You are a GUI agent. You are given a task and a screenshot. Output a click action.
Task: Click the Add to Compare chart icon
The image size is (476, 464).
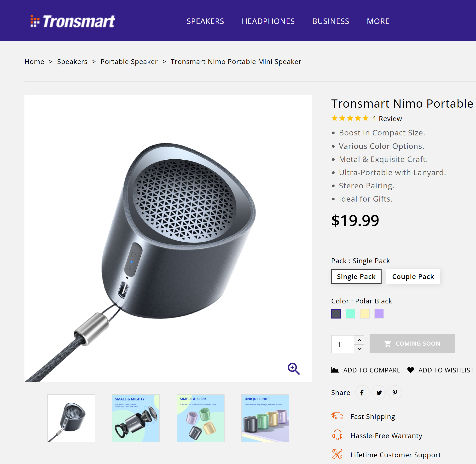coord(335,370)
